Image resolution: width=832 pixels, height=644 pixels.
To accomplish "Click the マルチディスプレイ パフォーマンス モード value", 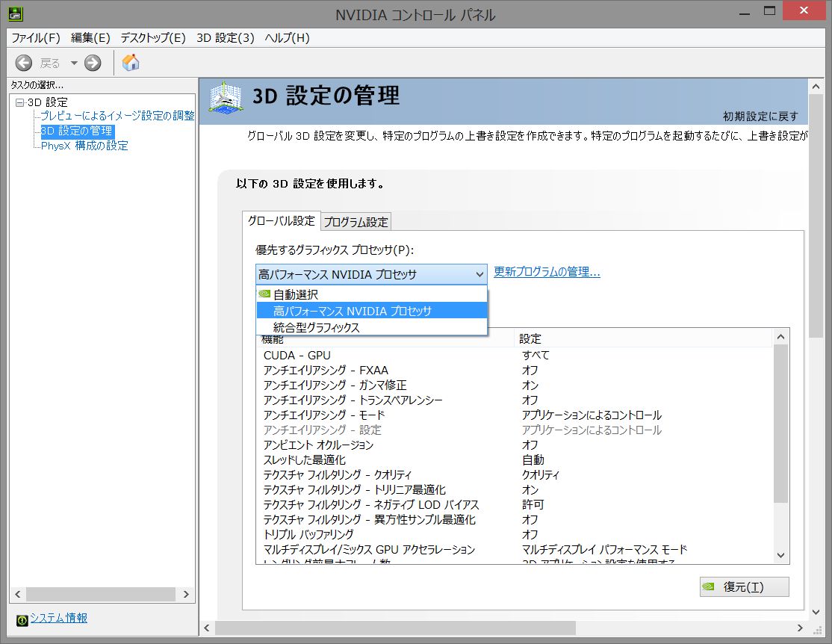I will tap(604, 550).
